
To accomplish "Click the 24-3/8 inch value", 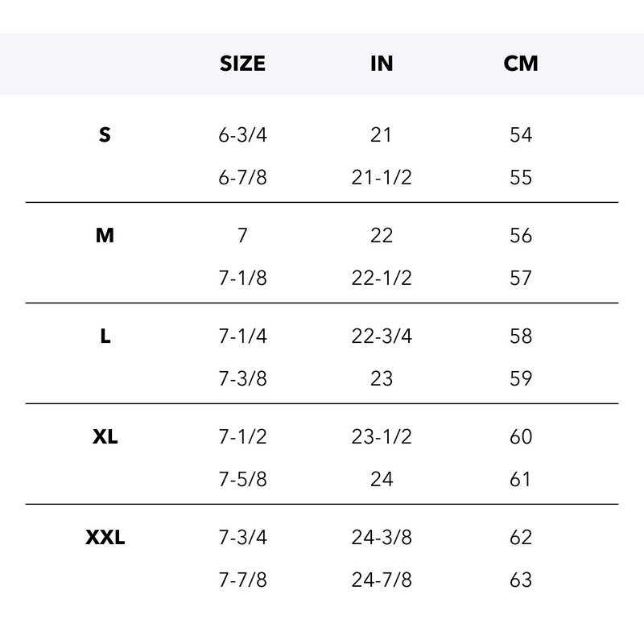I will point(382,538).
